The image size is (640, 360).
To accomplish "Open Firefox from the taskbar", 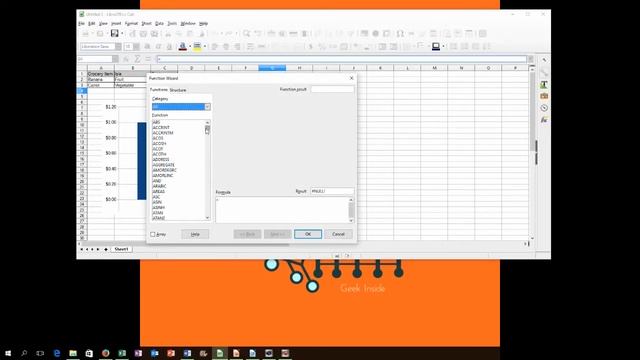I will pyautogui.click(x=106, y=353).
